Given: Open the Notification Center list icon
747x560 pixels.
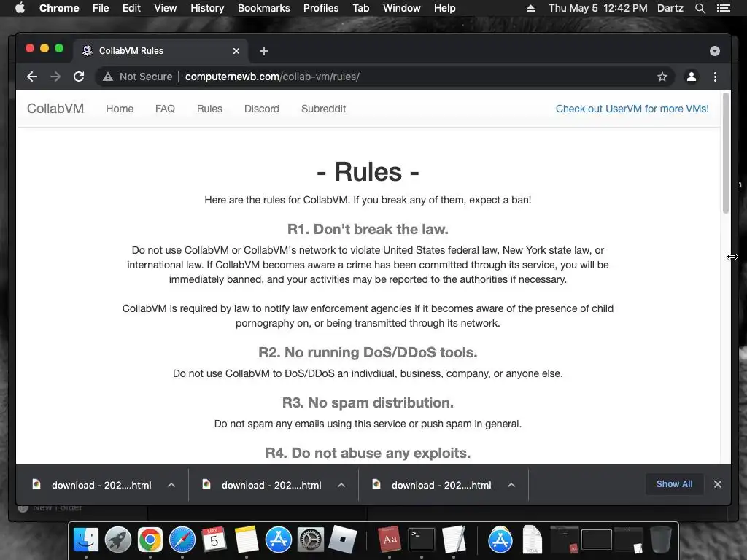Looking at the screenshot, I should click(x=724, y=8).
